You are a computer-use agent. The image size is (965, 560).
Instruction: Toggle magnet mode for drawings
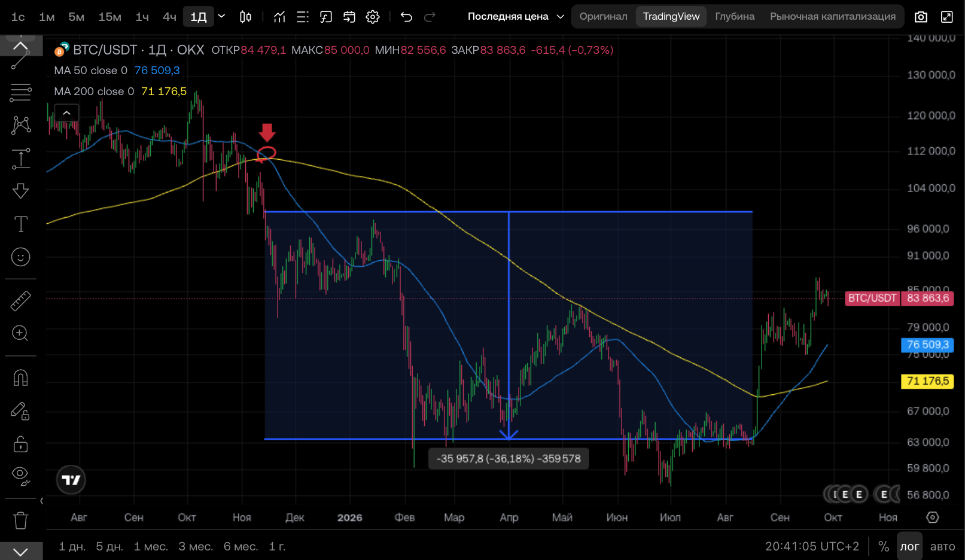tap(20, 378)
